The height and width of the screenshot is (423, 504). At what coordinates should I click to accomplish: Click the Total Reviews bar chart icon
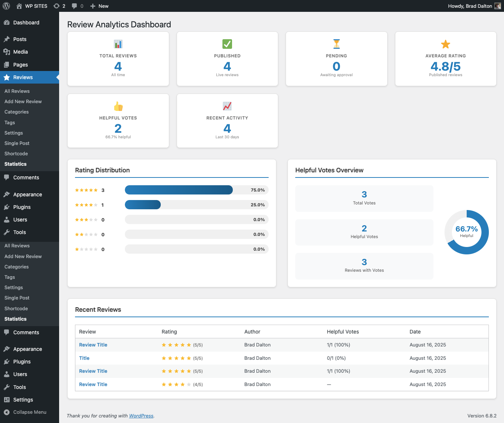[118, 44]
